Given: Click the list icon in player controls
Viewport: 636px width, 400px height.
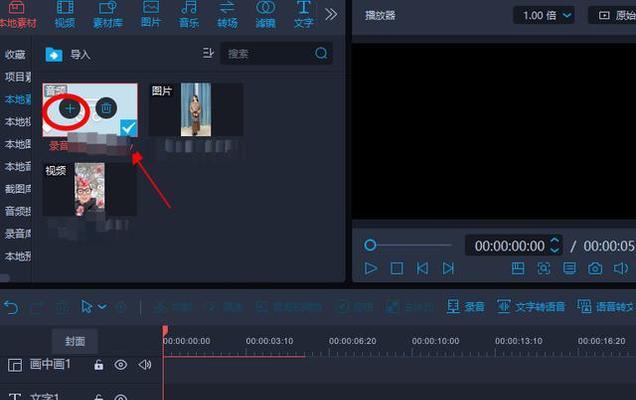Looking at the screenshot, I should point(569,269).
